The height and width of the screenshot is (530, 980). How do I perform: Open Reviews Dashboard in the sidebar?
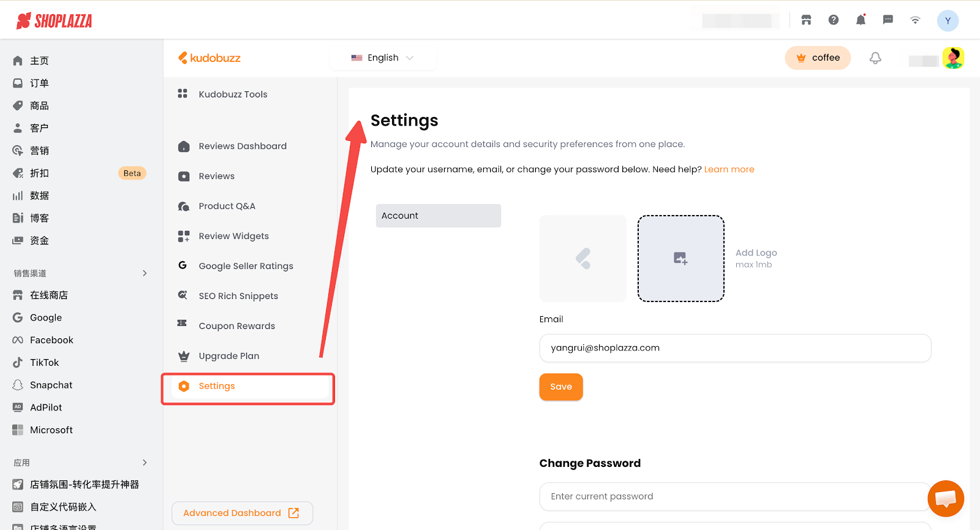tap(242, 146)
